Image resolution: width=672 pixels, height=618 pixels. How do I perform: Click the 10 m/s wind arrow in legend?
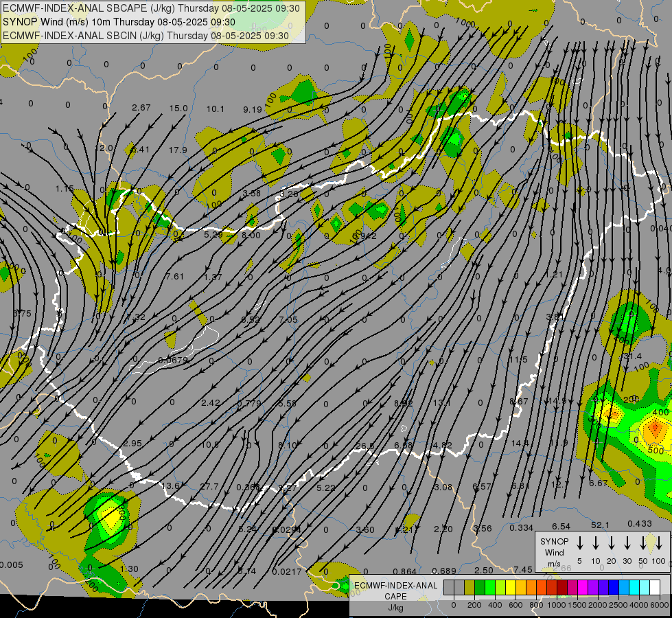click(x=596, y=543)
